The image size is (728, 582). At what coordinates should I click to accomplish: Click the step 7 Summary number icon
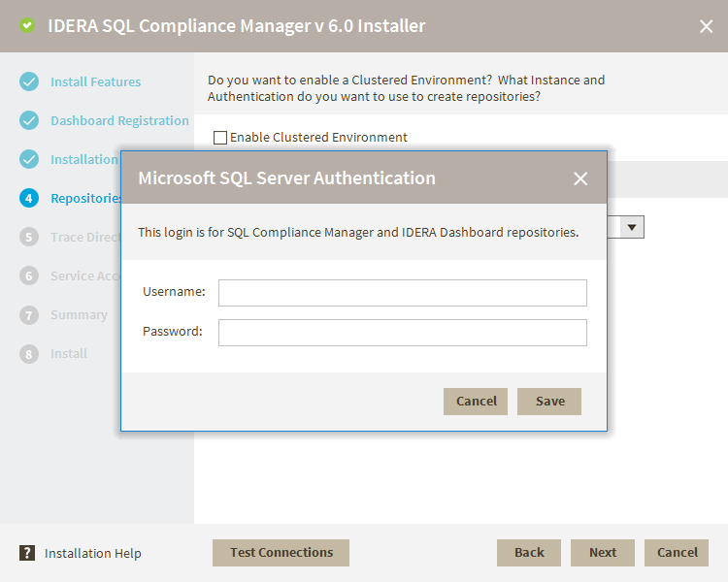coord(29,314)
